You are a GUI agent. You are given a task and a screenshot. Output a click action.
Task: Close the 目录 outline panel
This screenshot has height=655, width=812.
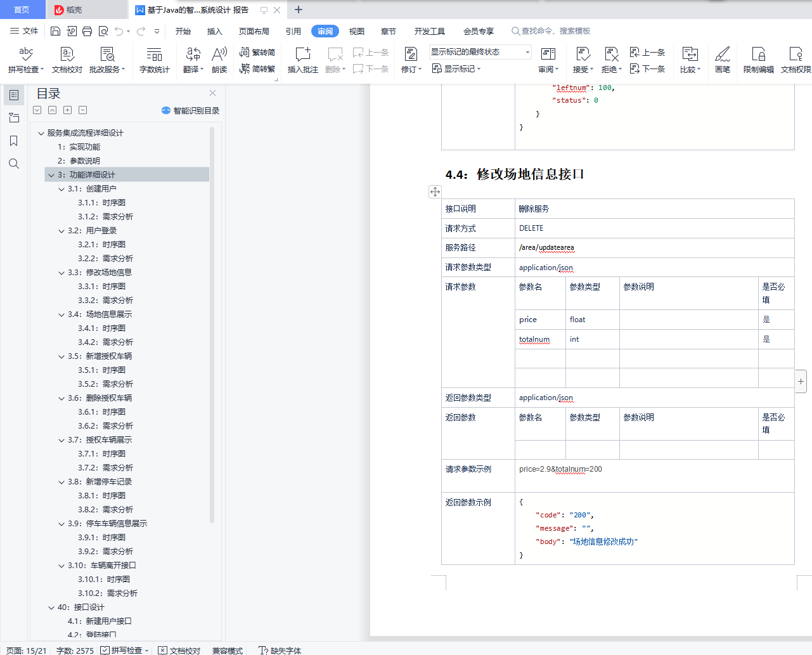pyautogui.click(x=213, y=93)
